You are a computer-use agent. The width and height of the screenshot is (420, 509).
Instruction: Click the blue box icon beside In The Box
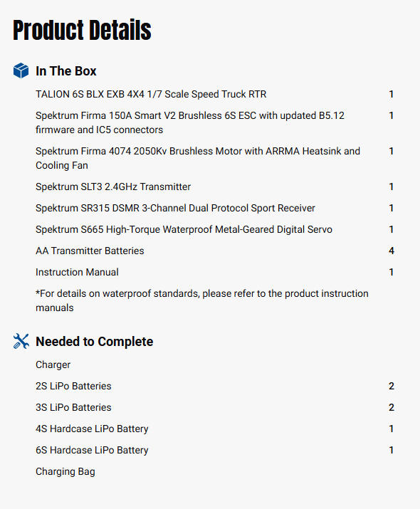tap(21, 70)
